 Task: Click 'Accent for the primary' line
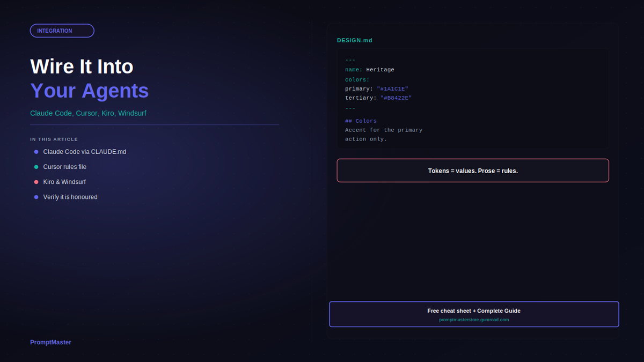pos(384,130)
